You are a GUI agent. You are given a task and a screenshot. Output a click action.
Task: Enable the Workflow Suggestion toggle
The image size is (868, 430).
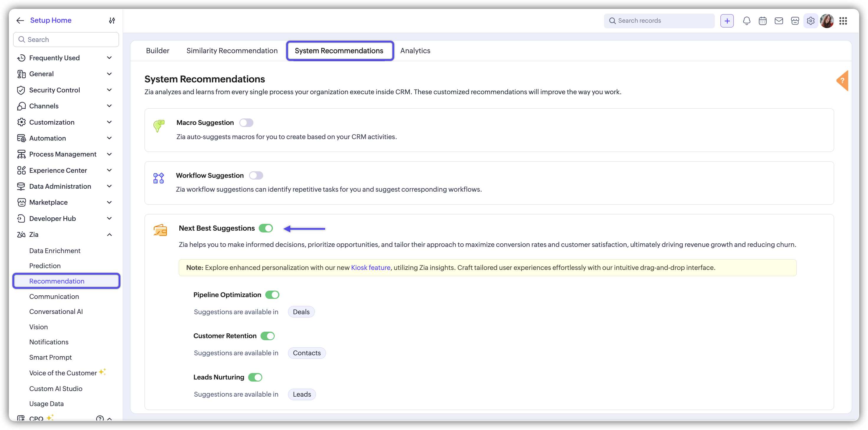pos(256,175)
